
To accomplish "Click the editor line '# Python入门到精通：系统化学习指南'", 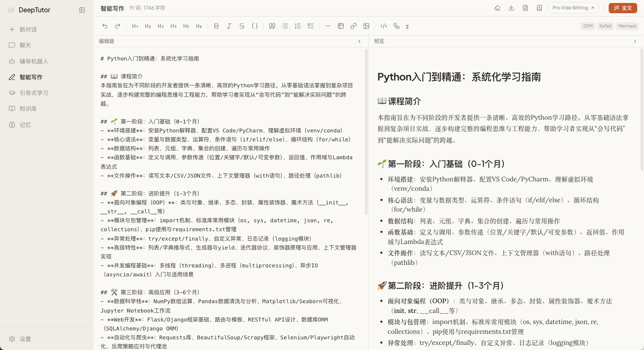I will [x=150, y=58].
